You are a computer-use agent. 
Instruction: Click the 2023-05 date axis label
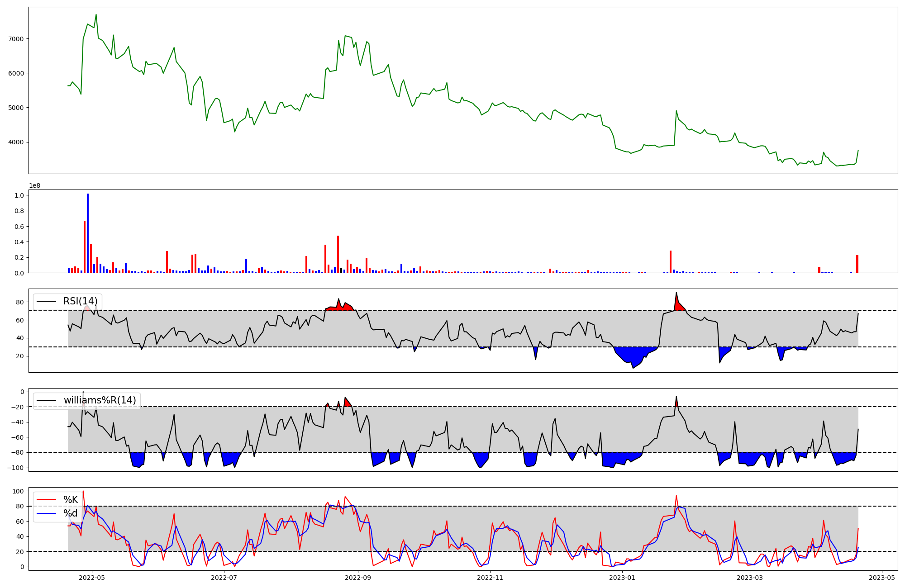tap(882, 578)
